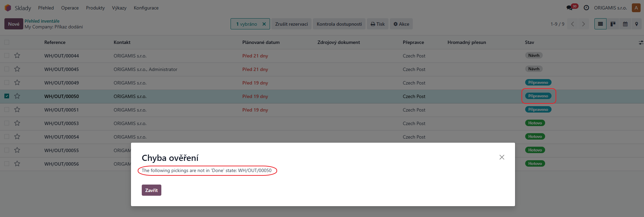Open the Operace menu
The width and height of the screenshot is (644, 217).
point(70,8)
